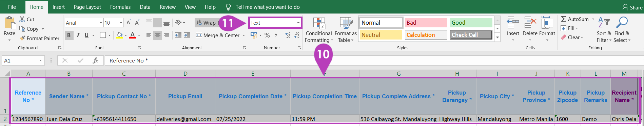Click the Name Box showing A1
Image resolution: width=644 pixels, height=126 pixels.
23,60
